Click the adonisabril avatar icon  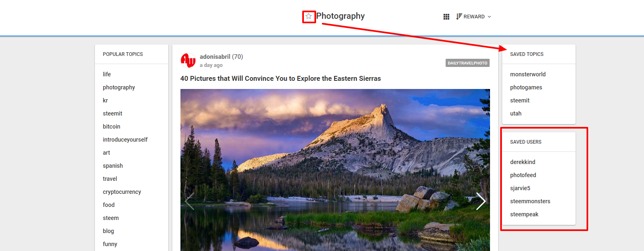click(x=188, y=60)
